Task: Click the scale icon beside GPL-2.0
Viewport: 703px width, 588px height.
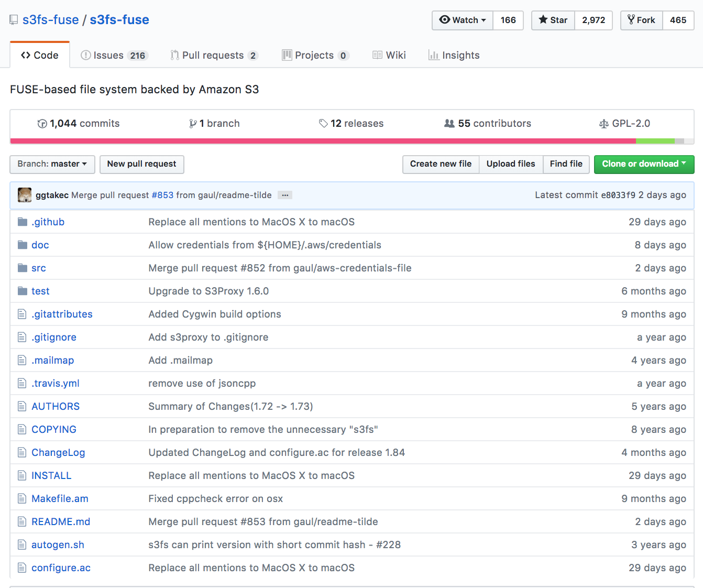Action: 604,124
